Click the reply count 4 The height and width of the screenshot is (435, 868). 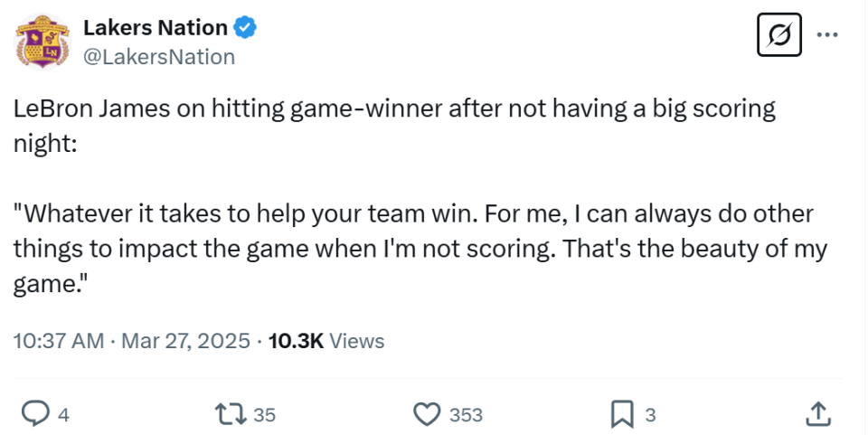pos(63,414)
